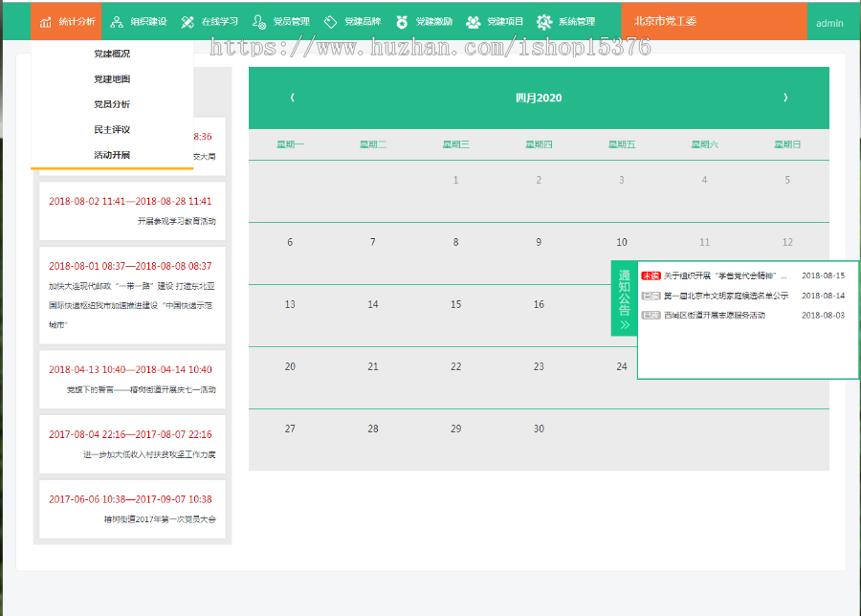Open 组织建设 menu
861x616 pixels.
click(x=138, y=21)
